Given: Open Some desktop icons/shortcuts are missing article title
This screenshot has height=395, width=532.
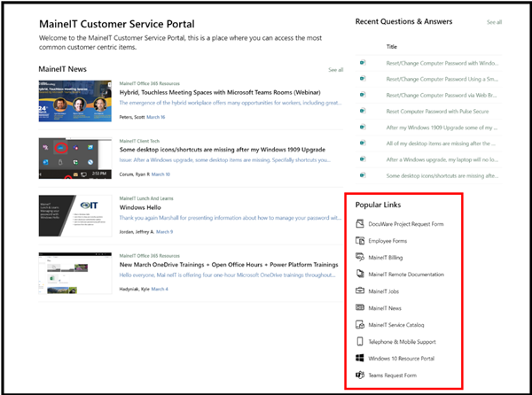Looking at the screenshot, I should pyautogui.click(x=223, y=150).
